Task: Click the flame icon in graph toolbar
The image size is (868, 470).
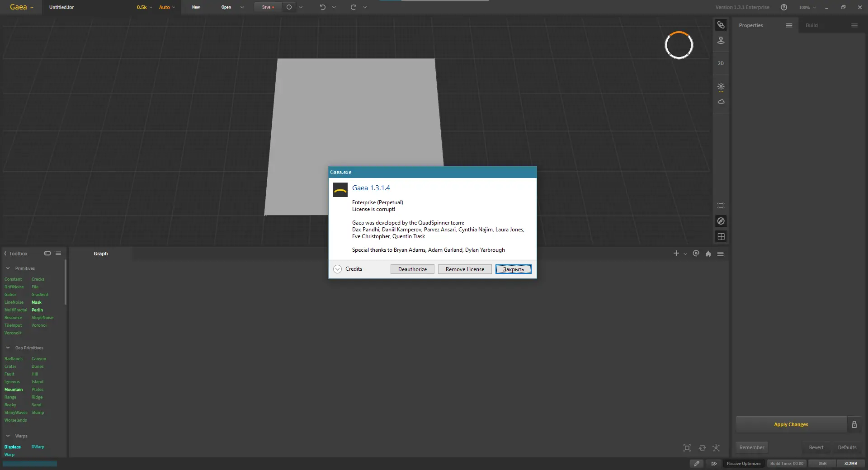Action: pos(708,254)
